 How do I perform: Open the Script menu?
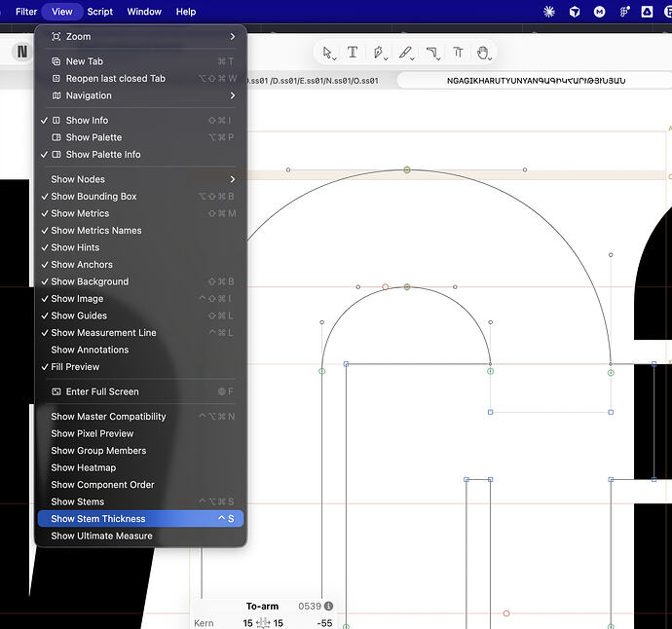(x=100, y=12)
